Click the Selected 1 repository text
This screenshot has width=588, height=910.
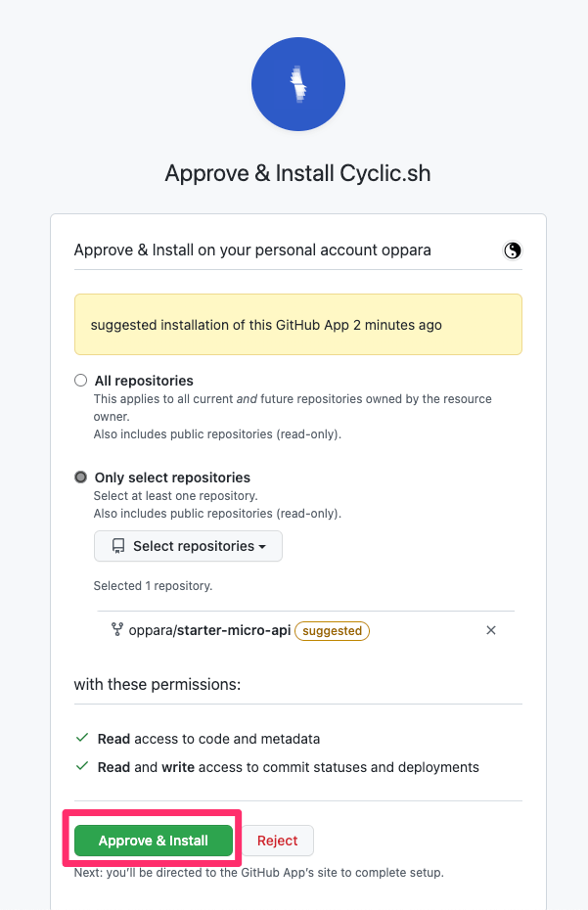click(153, 586)
